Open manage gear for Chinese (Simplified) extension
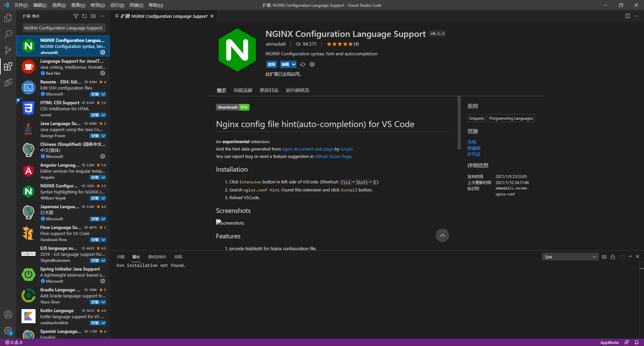644x346 pixels. point(103,156)
